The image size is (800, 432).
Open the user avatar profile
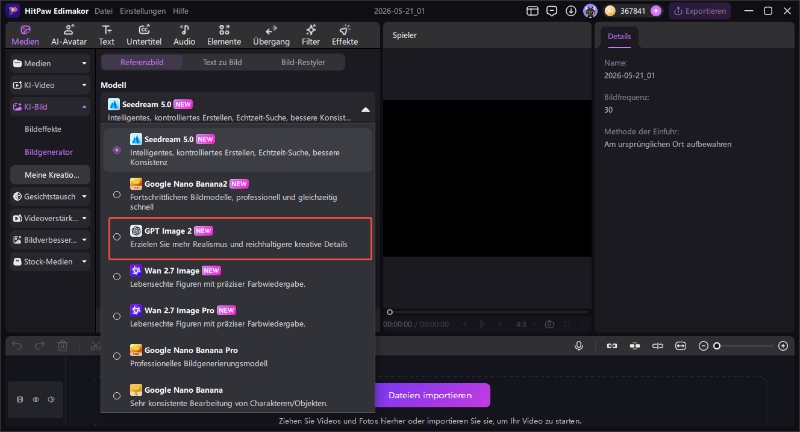click(590, 11)
